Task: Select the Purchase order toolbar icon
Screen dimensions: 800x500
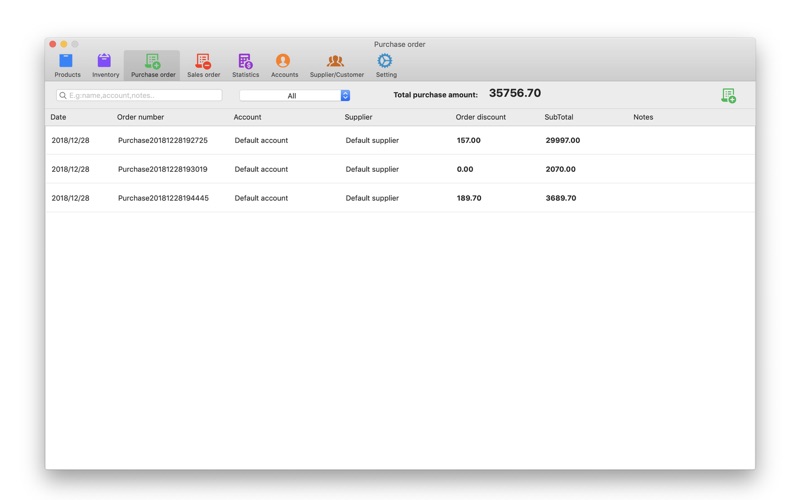Action: point(153,65)
